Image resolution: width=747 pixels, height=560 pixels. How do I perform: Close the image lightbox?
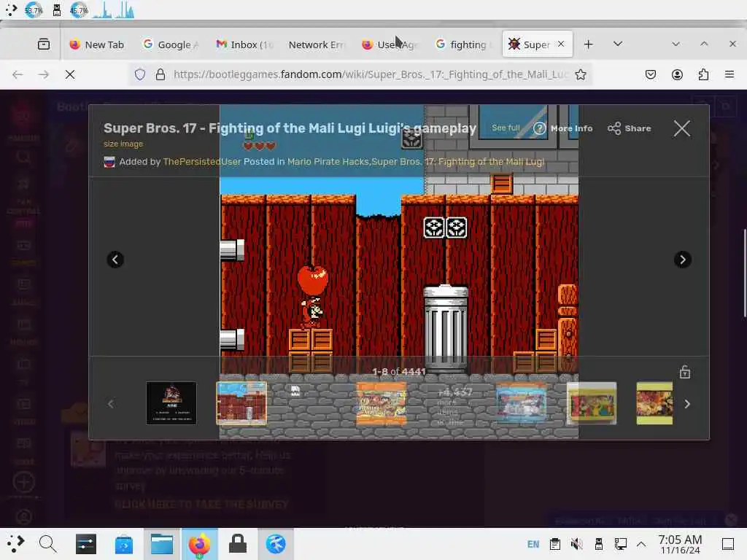[682, 128]
